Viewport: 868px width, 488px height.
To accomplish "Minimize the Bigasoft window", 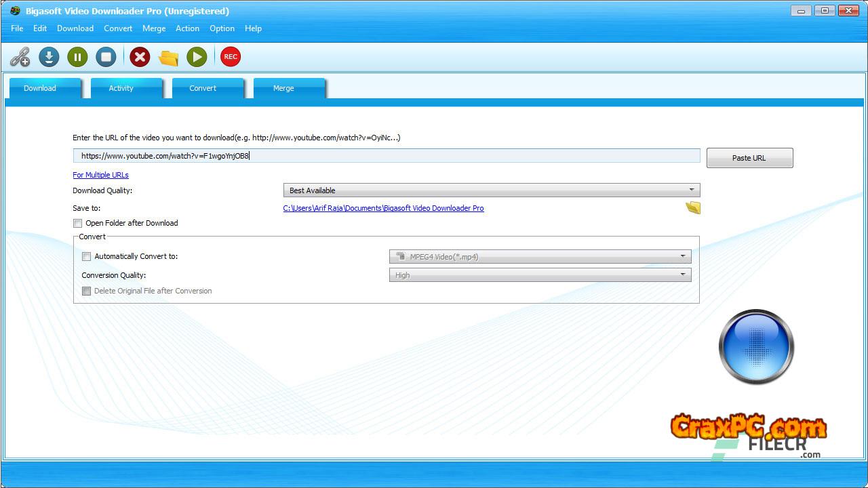I will tap(801, 11).
